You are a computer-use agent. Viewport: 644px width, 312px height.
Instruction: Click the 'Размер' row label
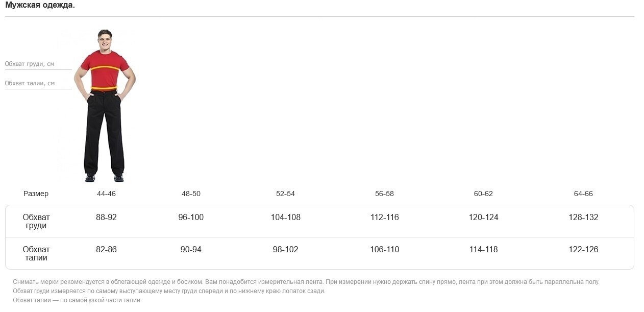(x=36, y=194)
